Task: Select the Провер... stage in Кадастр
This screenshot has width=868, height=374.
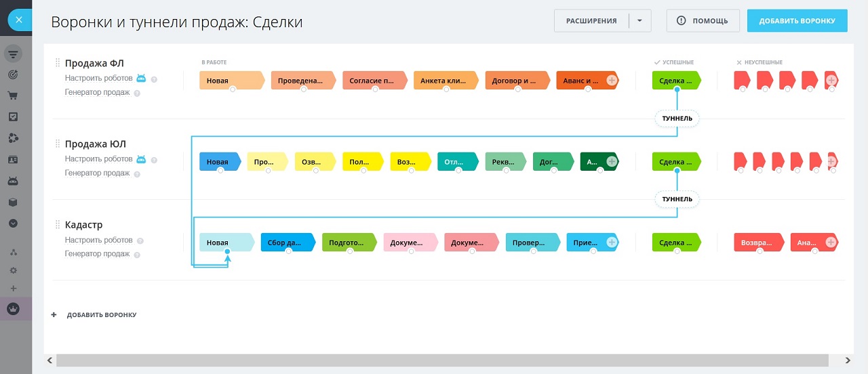Action: point(533,242)
